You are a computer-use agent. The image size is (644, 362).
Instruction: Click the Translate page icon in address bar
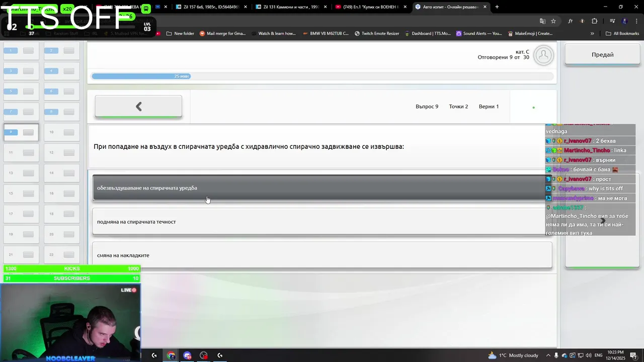pyautogui.click(x=542, y=21)
